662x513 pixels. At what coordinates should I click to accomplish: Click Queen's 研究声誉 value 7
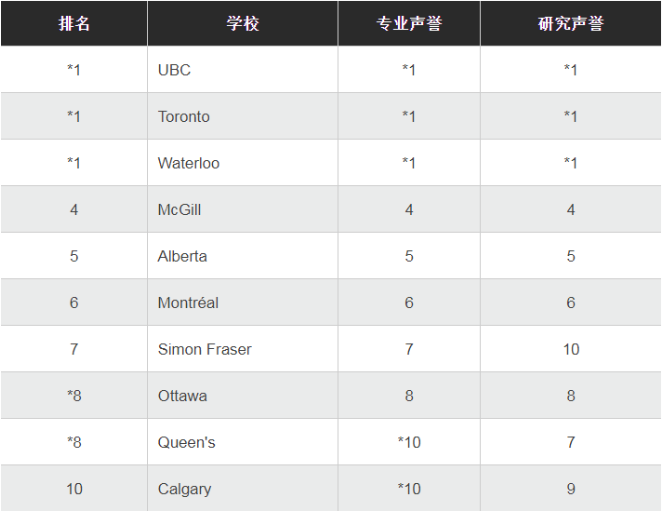[570, 442]
